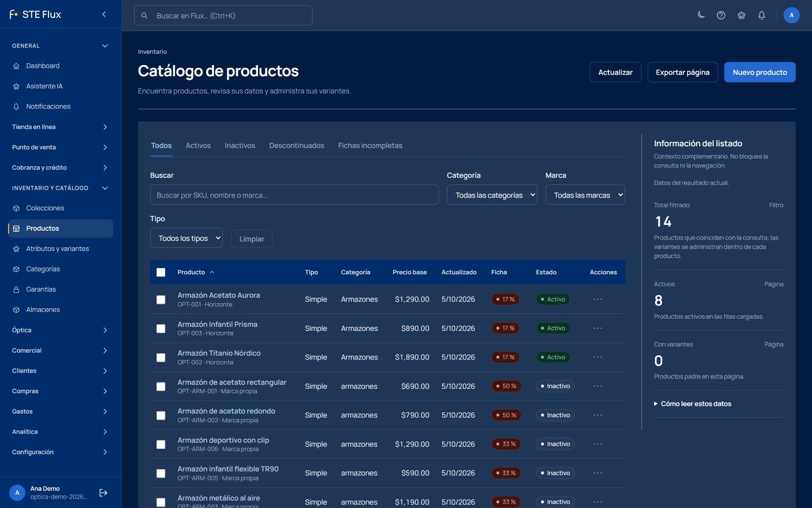Screen dimensions: 812x508
Task: Click the Buscar por SKU, nombre o marca field
Action: coord(294,195)
